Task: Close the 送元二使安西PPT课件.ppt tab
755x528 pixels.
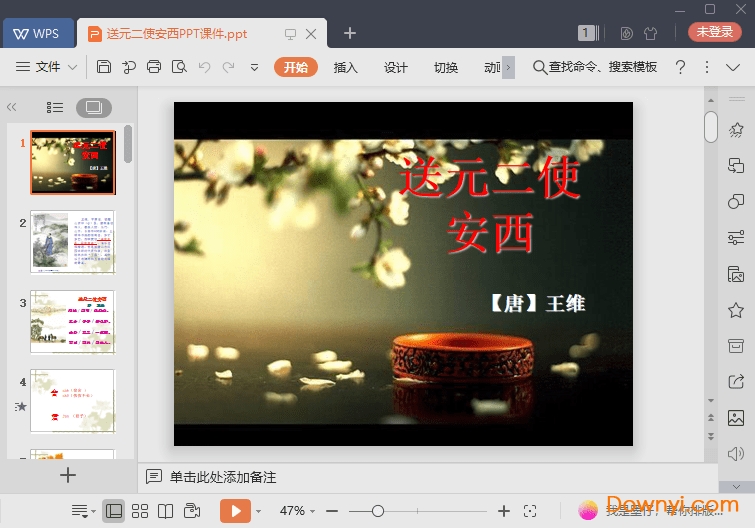Action: 311,34
